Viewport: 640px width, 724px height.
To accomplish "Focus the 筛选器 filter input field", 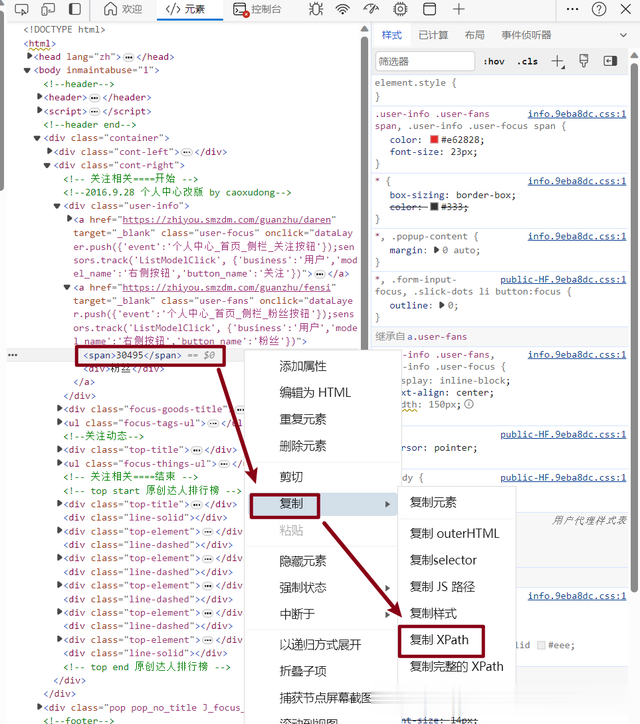I will [x=425, y=61].
